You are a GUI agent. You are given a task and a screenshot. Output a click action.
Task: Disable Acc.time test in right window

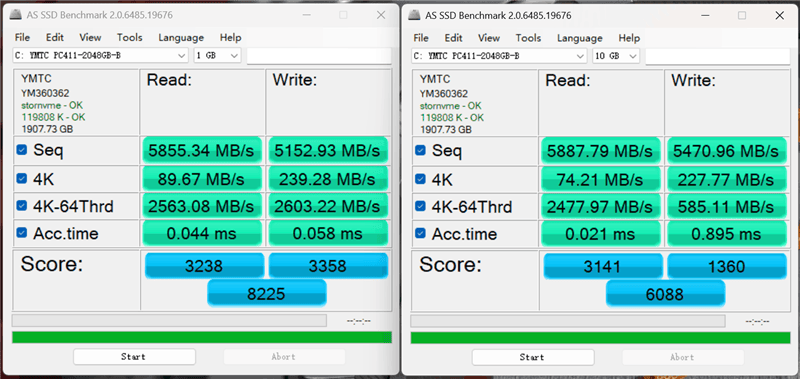click(x=420, y=233)
